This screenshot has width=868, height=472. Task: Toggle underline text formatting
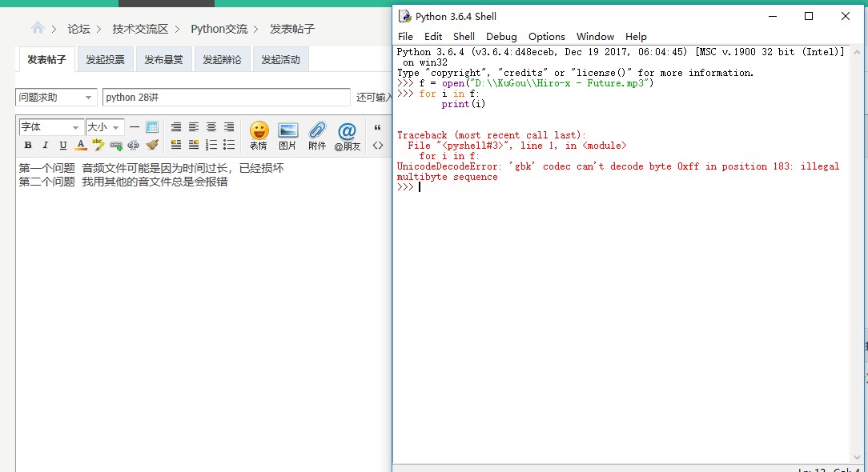[x=62, y=145]
